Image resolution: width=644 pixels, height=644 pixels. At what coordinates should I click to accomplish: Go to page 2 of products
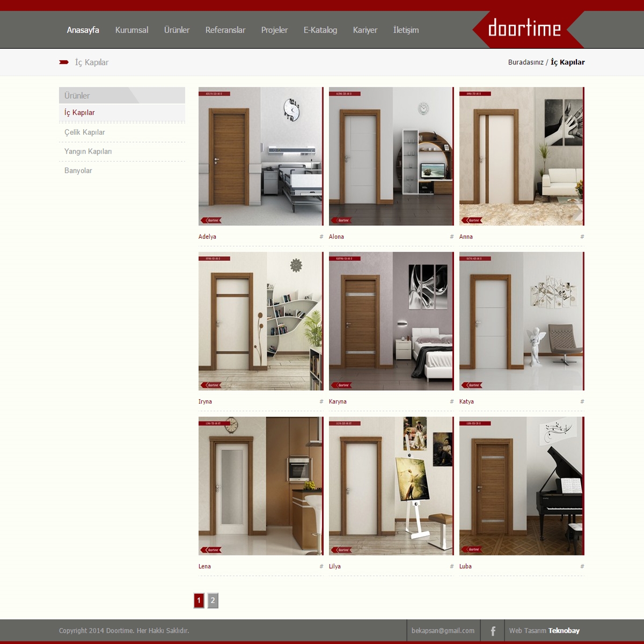point(213,601)
